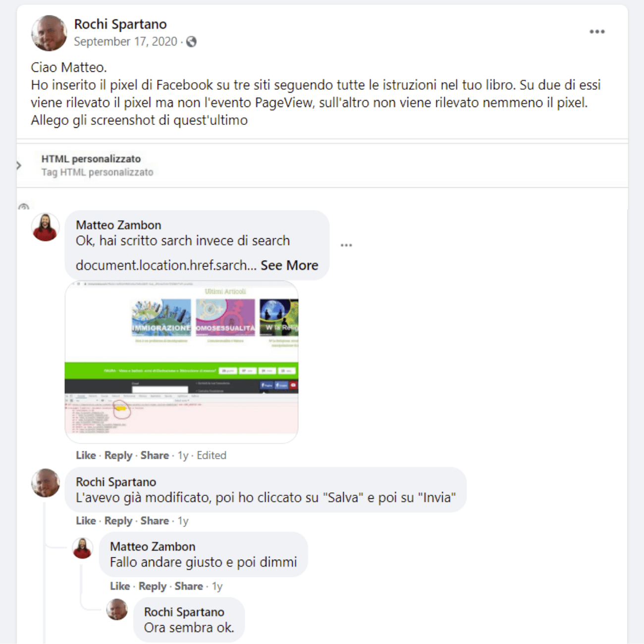Like Rochi's "L'avevo già modificato" comment
Viewport: 644px width, 644px height.
86,521
